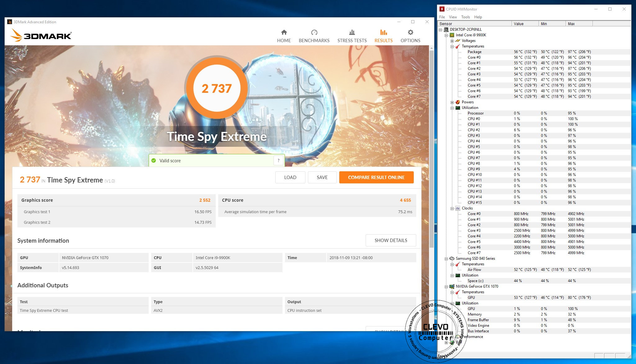Open BENCHMARKS section in 3DMark
Image resolution: width=636 pixels, height=364 pixels.
[x=314, y=36]
